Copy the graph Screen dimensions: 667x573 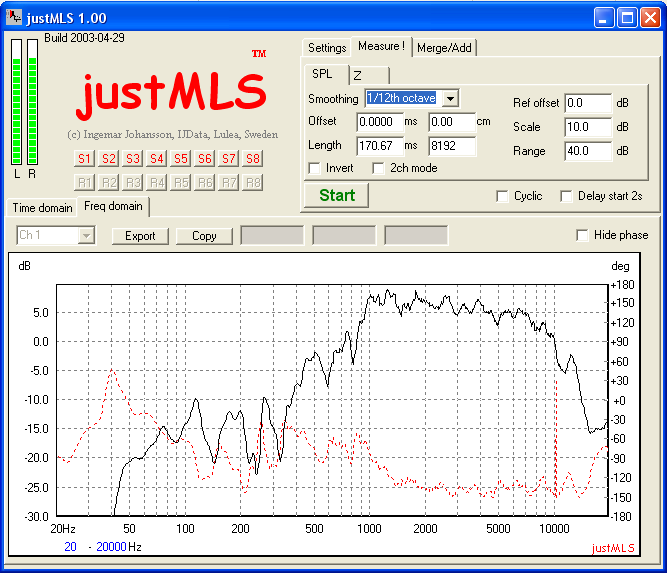[x=204, y=236]
